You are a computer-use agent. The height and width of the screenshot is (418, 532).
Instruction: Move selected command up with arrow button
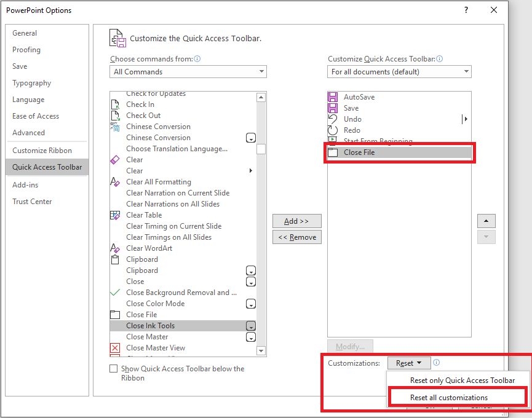[x=486, y=221]
